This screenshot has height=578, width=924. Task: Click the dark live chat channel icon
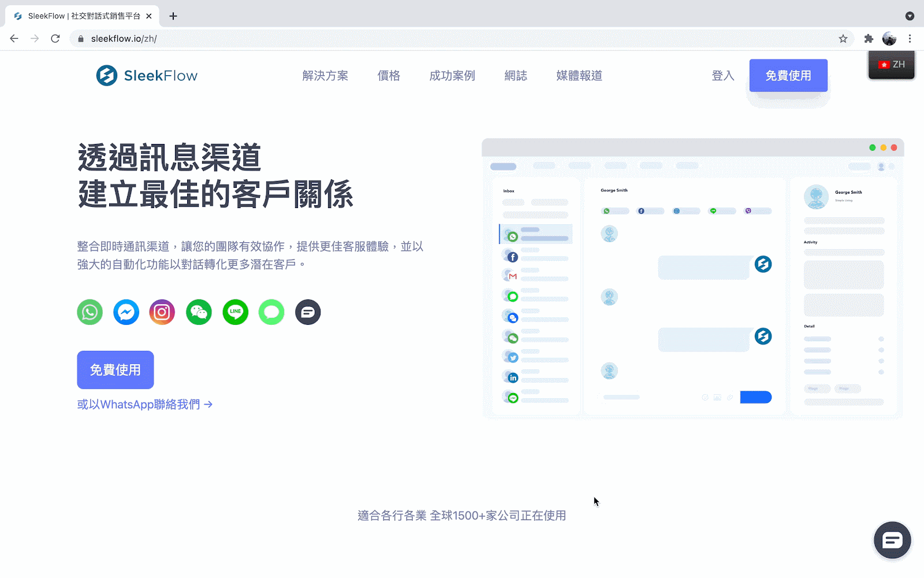click(308, 312)
